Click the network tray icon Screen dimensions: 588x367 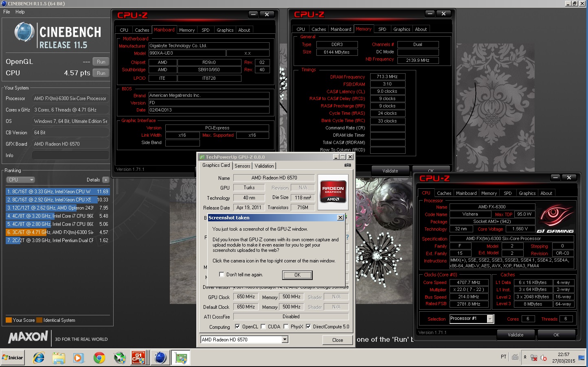point(534,358)
